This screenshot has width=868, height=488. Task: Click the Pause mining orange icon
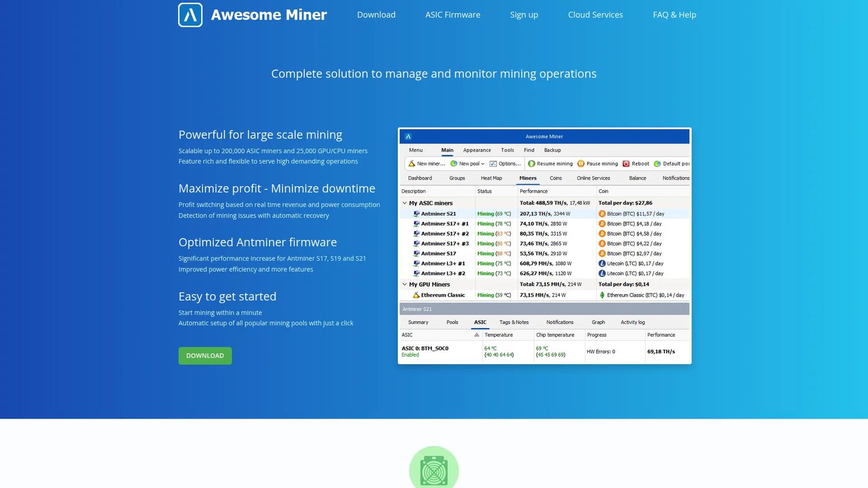coord(581,163)
